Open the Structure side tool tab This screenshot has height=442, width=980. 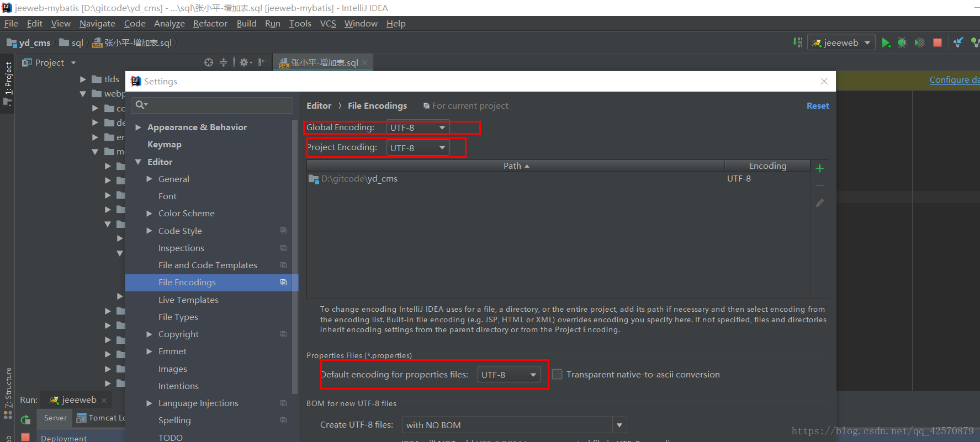(x=8, y=392)
